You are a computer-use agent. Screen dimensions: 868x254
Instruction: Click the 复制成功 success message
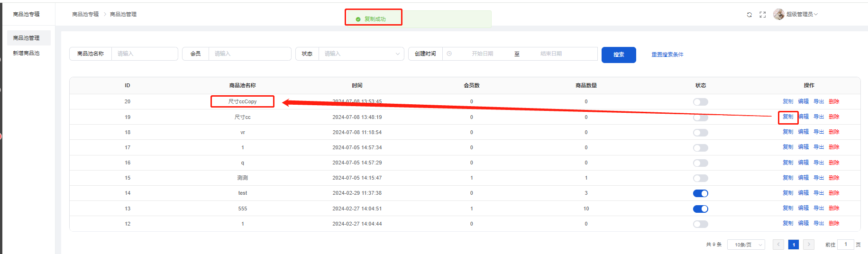point(375,19)
